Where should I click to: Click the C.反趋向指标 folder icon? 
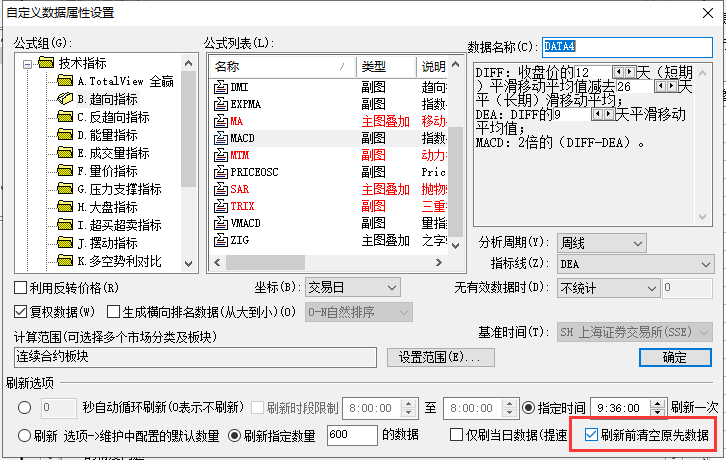pos(65,117)
